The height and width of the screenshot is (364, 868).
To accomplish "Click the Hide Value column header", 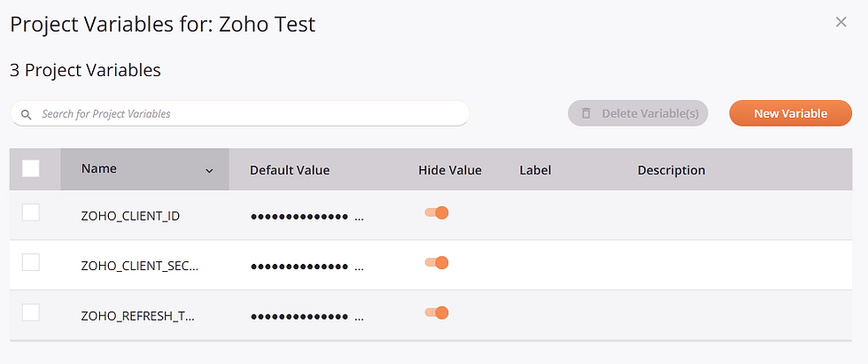I will tap(450, 170).
